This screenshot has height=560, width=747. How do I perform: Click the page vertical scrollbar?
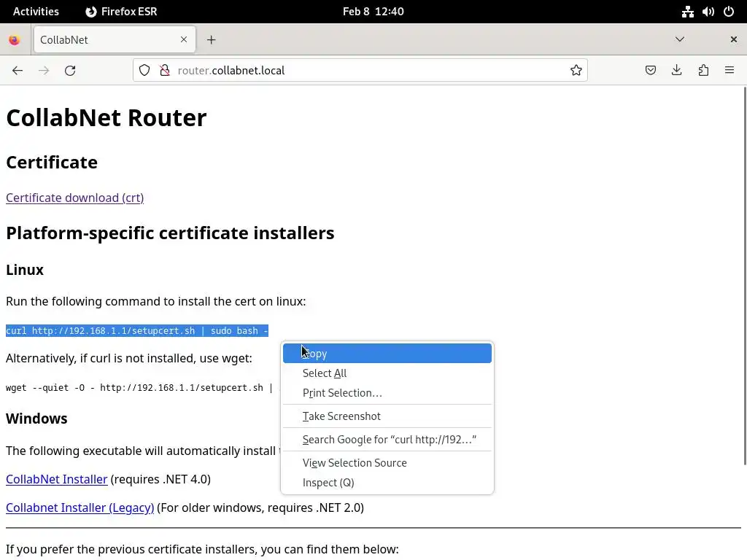(744, 276)
